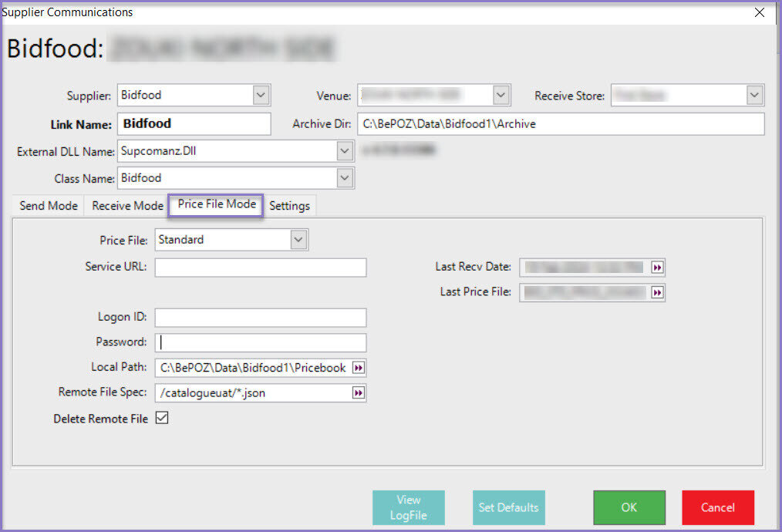The image size is (782, 532).
Task: Switch to the Receive Mode tab
Action: [x=128, y=205]
